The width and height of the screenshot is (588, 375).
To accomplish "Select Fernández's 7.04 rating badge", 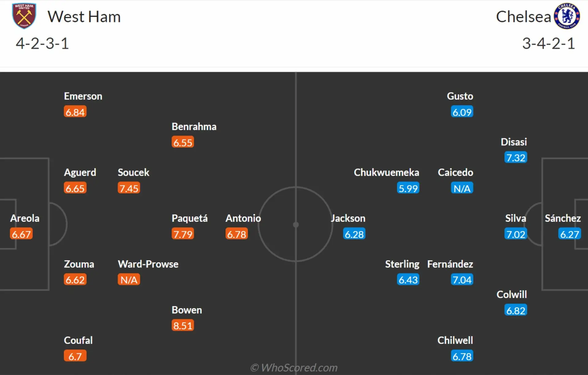I will [x=462, y=280].
